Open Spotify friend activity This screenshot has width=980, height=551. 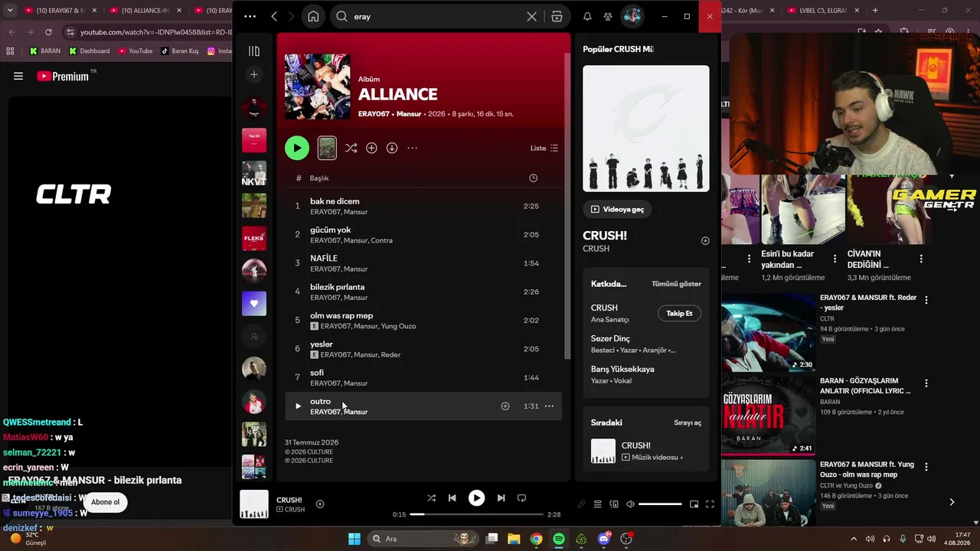[607, 16]
